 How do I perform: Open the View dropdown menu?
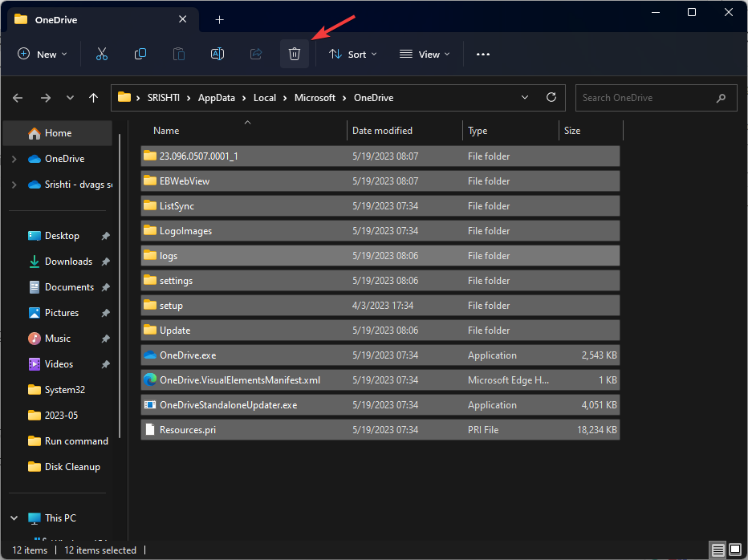[x=425, y=54]
